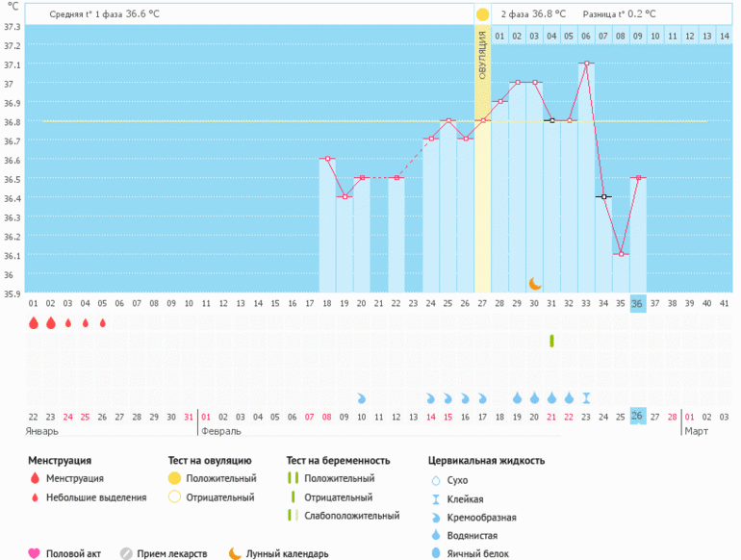Click the sticky fluid icon on February 23

(586, 397)
